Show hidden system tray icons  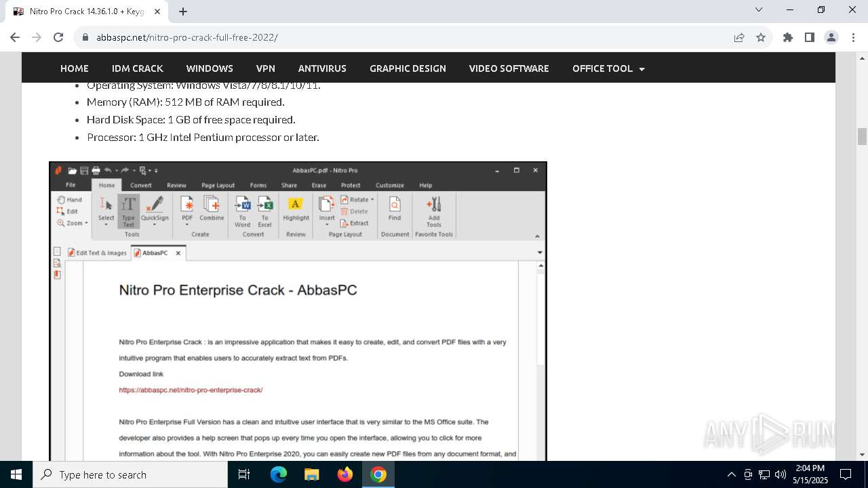pos(731,474)
